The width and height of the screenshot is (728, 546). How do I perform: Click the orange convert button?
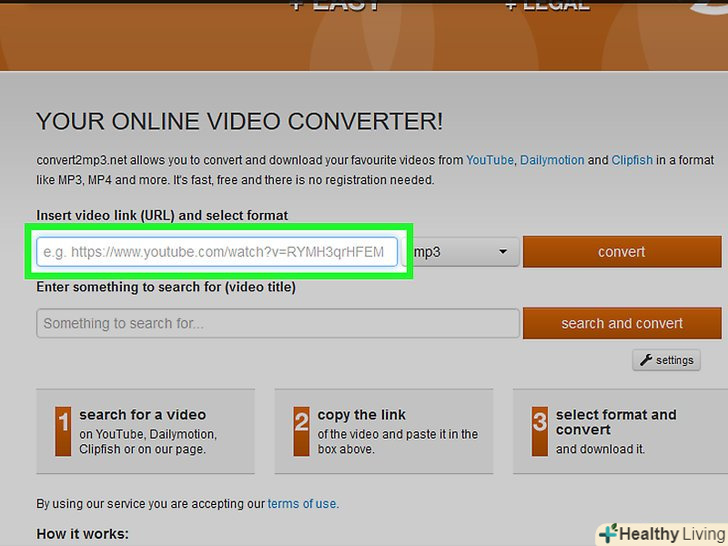pos(622,252)
